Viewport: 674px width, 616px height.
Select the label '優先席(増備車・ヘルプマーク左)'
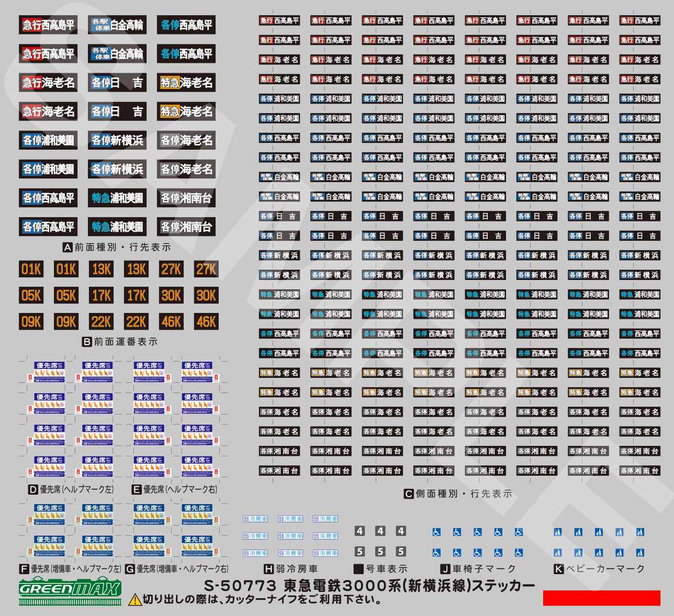(x=76, y=569)
